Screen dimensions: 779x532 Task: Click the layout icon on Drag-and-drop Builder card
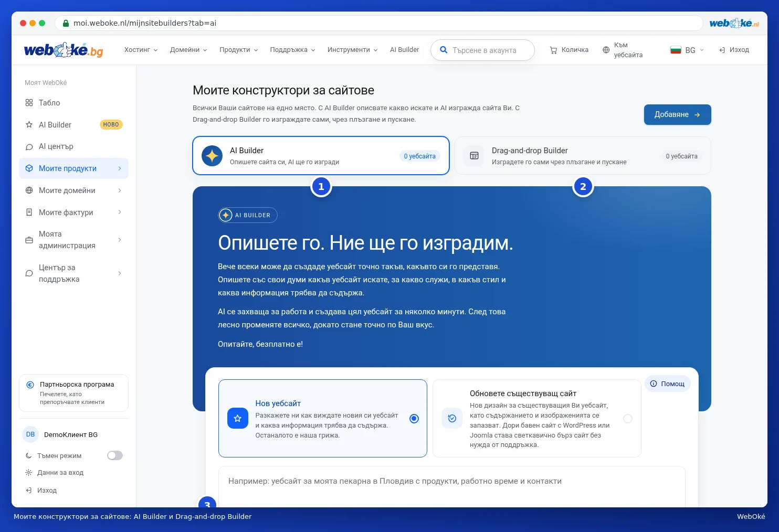474,156
